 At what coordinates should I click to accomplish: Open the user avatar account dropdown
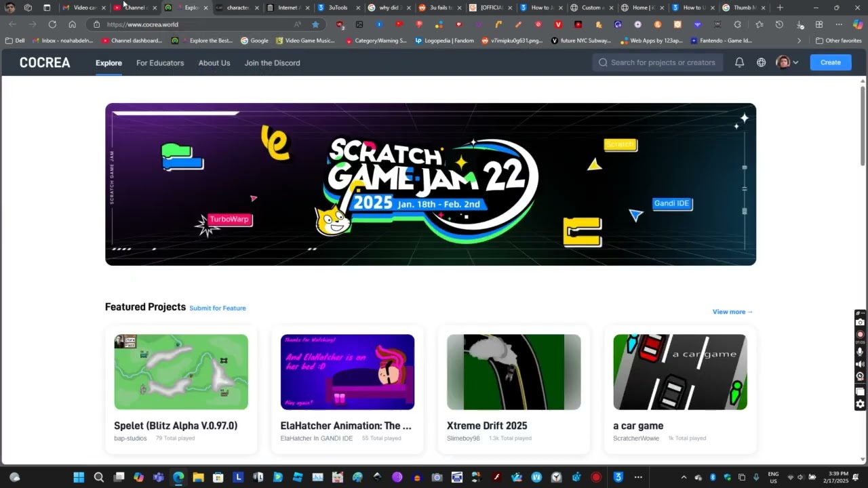(x=787, y=62)
